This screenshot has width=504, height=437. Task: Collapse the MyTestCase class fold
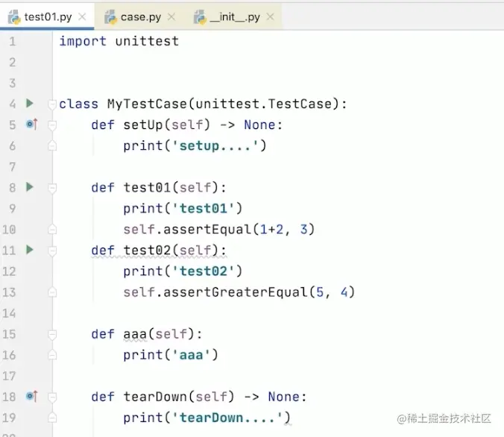(52, 104)
